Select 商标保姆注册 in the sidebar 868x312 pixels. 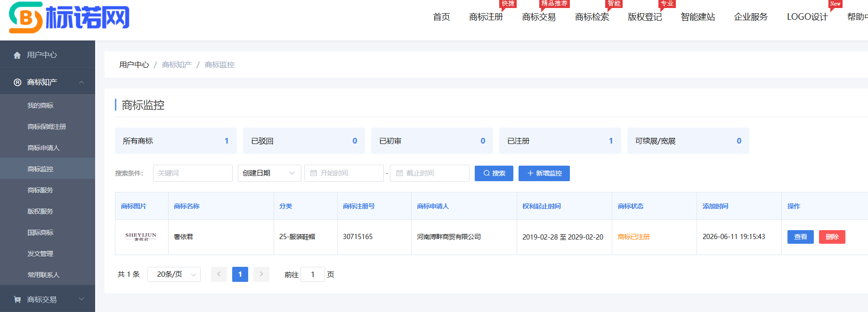point(48,127)
